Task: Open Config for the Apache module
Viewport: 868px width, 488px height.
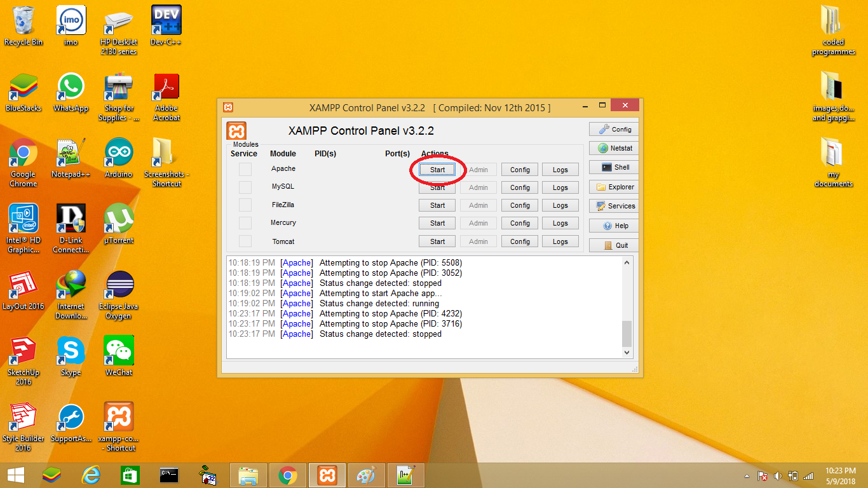Action: 520,170
